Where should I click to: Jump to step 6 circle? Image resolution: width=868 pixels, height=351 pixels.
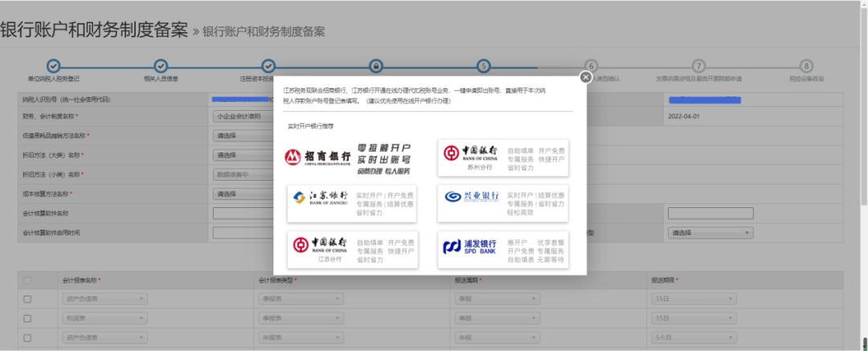pyautogui.click(x=592, y=66)
